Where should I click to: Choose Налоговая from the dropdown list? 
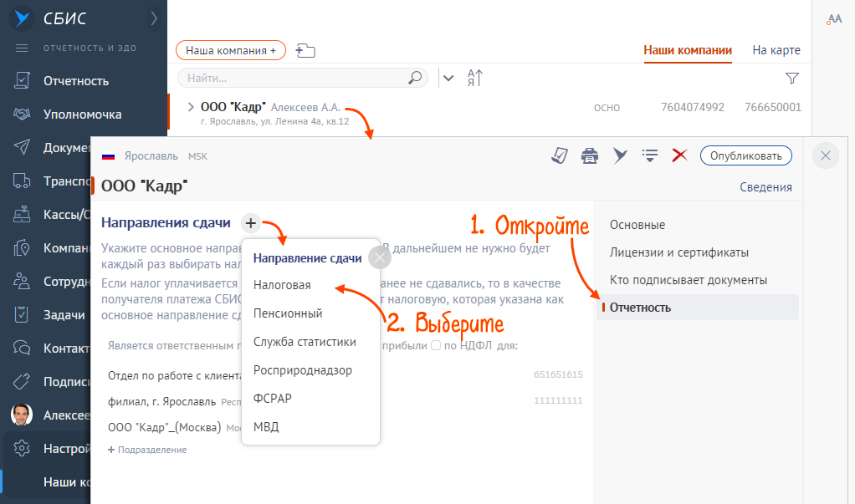[282, 285]
